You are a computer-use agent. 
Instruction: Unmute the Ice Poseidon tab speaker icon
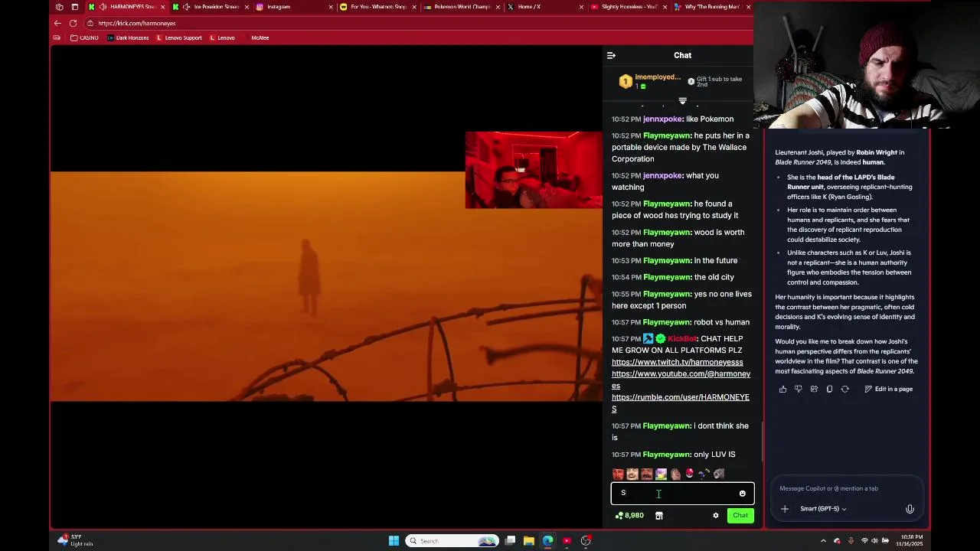[186, 7]
